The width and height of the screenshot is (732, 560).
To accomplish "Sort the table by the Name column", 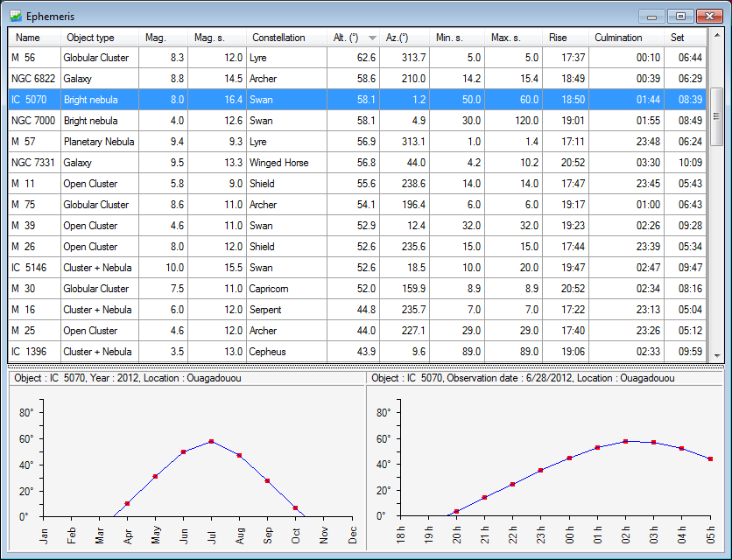I will (31, 37).
